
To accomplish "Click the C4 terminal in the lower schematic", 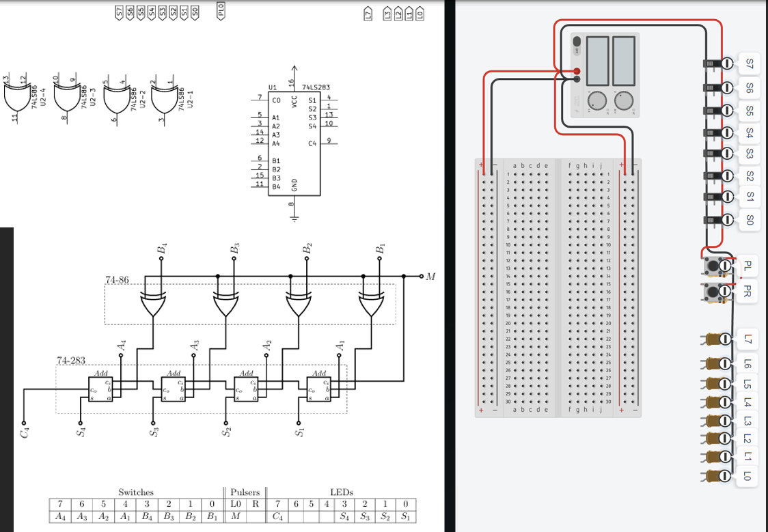I will point(25,423).
